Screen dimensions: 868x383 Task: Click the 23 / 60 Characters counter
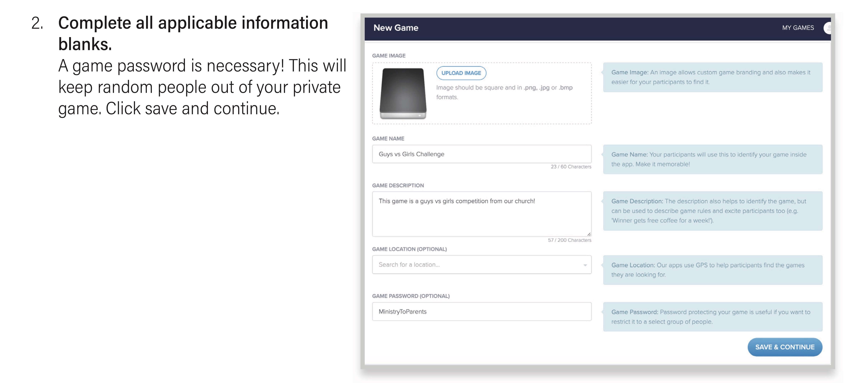click(x=571, y=167)
